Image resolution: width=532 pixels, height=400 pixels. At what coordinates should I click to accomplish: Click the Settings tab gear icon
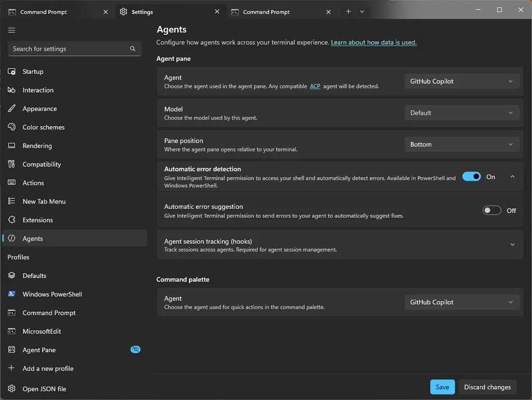click(124, 11)
